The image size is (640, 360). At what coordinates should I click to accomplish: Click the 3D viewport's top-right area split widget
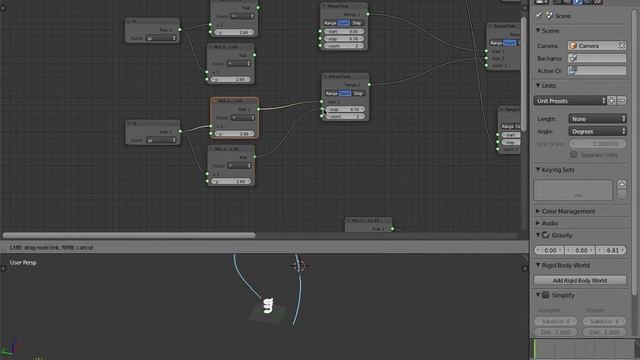[x=525, y=268]
